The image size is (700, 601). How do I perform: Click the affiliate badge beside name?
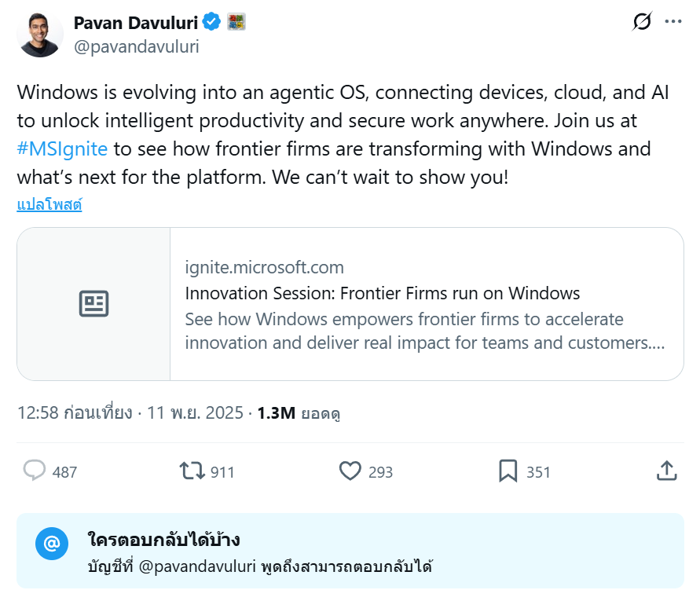(236, 22)
